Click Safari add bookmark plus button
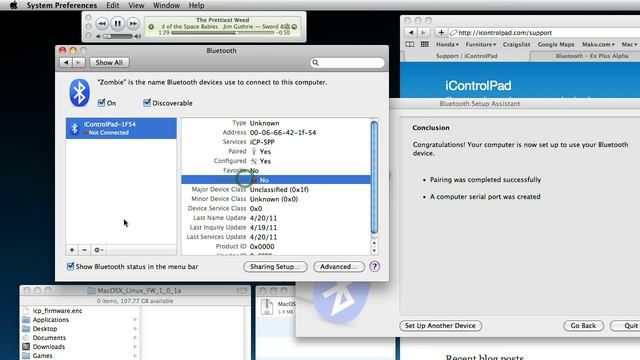The width and height of the screenshot is (640, 360). tap(441, 32)
